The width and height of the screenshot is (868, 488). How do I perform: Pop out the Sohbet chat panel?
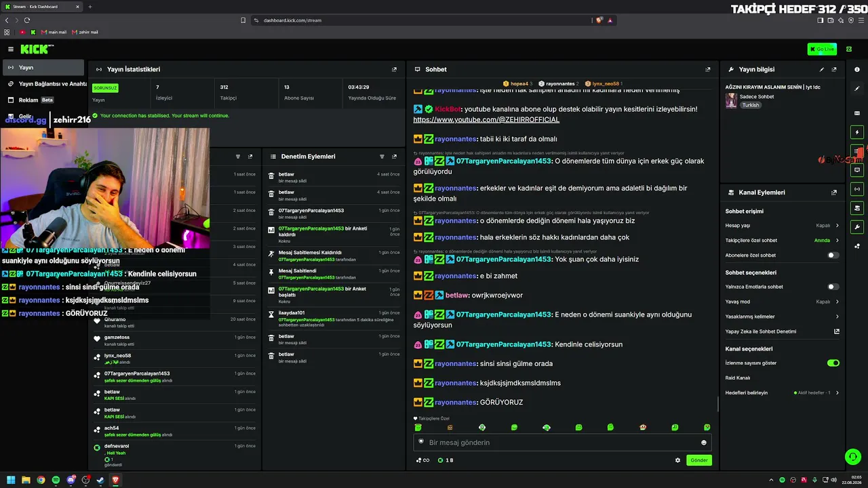(708, 69)
